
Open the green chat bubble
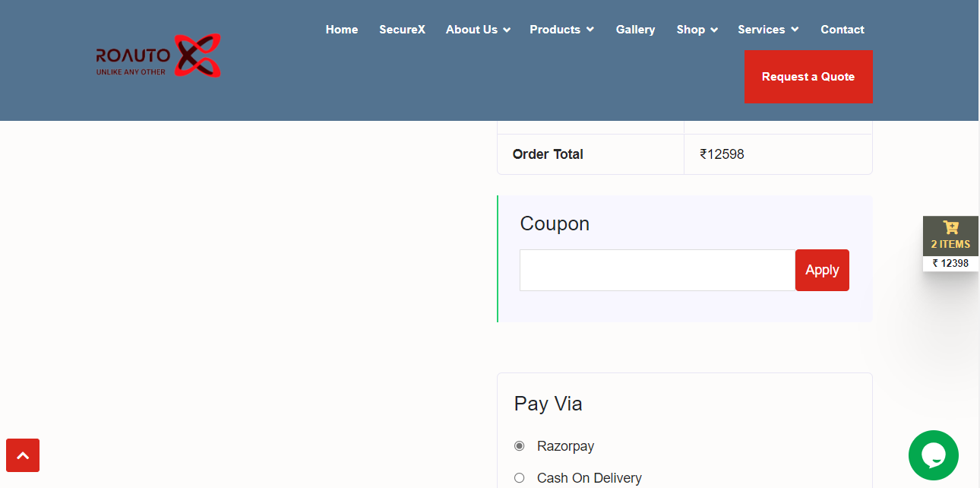933,455
